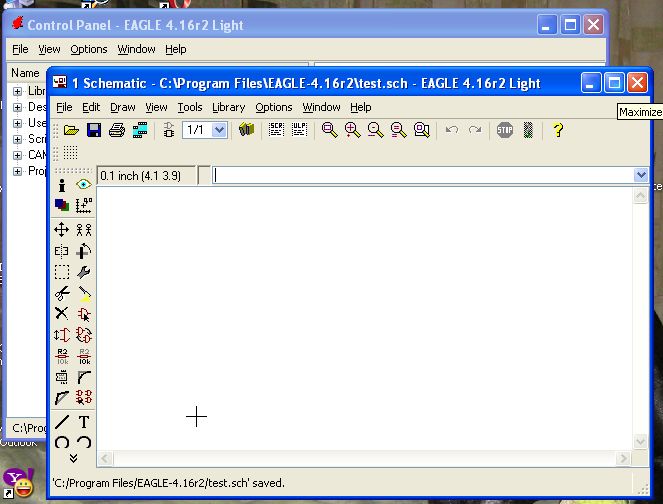Redo the last action

point(475,129)
